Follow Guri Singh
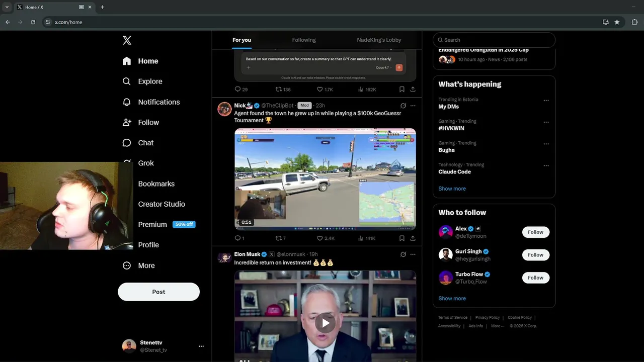The image size is (644, 362). tap(535, 255)
